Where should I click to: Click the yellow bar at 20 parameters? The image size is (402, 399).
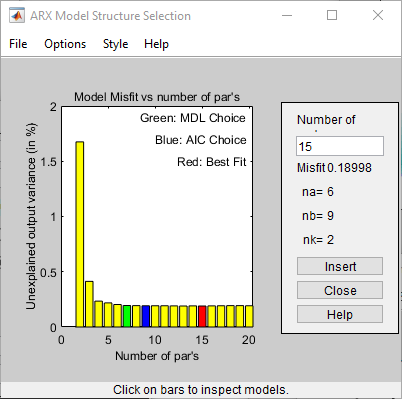249,316
